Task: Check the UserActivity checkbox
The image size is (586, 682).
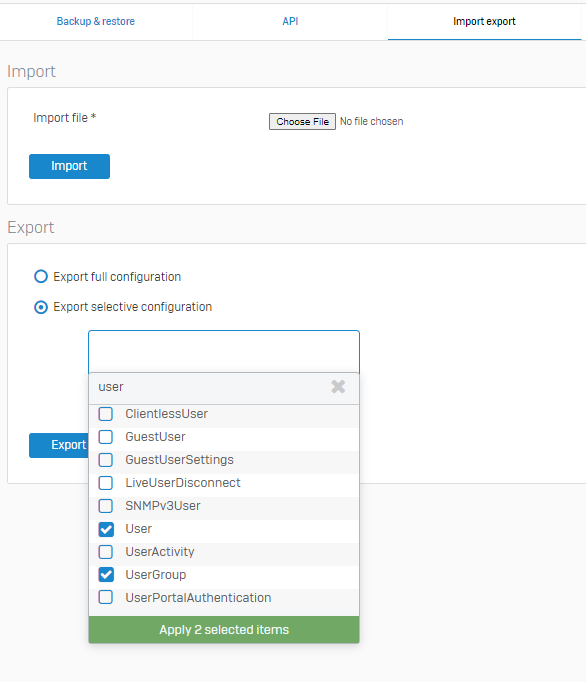Action: 106,552
